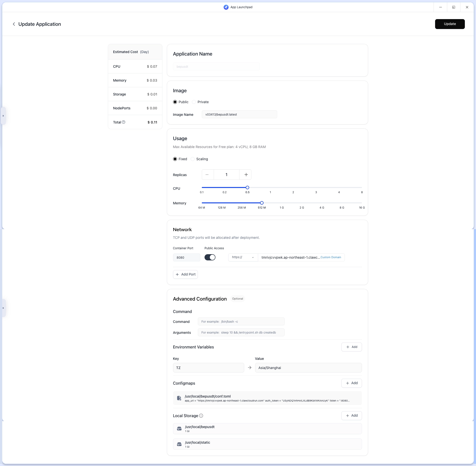
Task: Set CPU slider to the 2 mark
Action: coord(293,187)
